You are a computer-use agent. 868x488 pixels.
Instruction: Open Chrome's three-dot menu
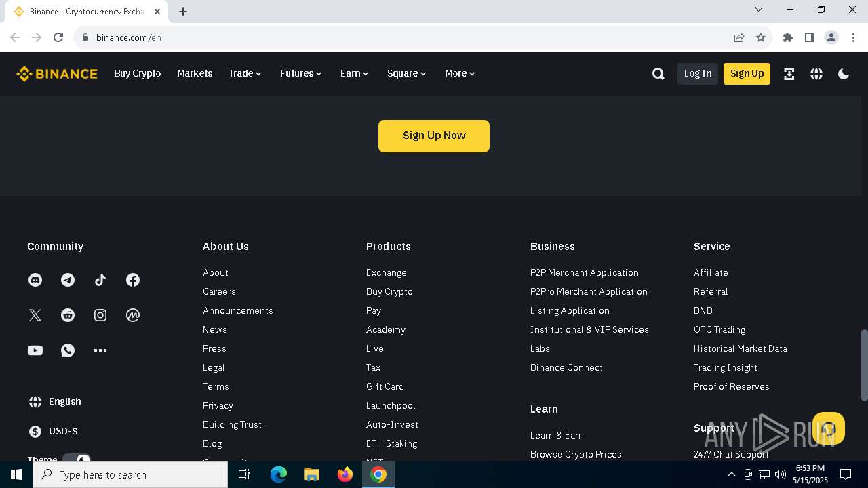[x=853, y=37]
